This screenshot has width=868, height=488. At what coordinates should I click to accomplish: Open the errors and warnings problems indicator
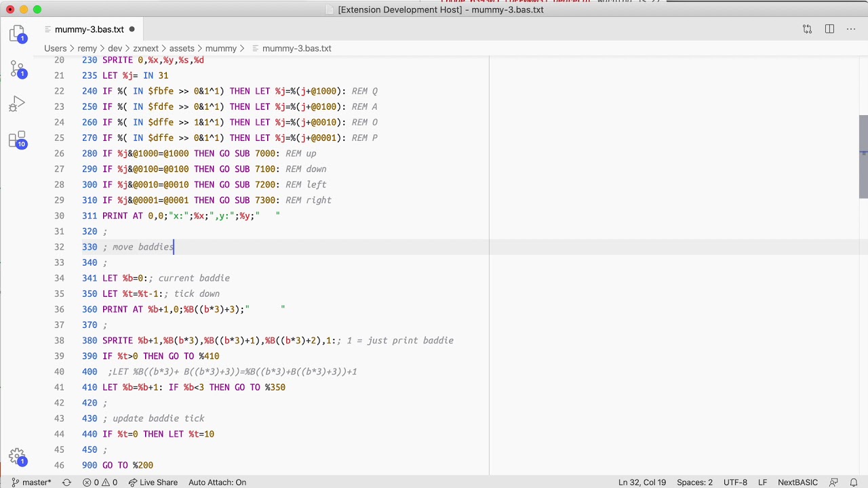pyautogui.click(x=100, y=482)
